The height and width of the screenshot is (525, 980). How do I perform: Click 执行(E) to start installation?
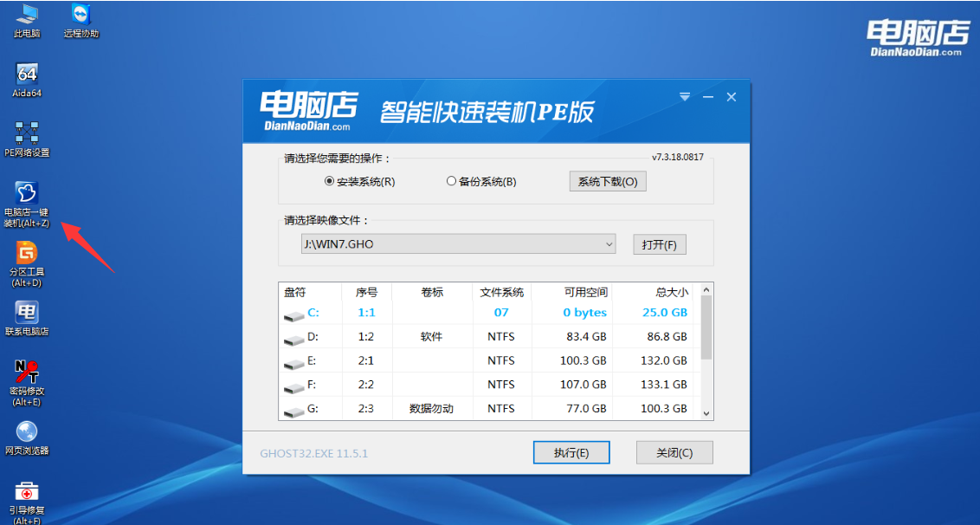coord(571,451)
